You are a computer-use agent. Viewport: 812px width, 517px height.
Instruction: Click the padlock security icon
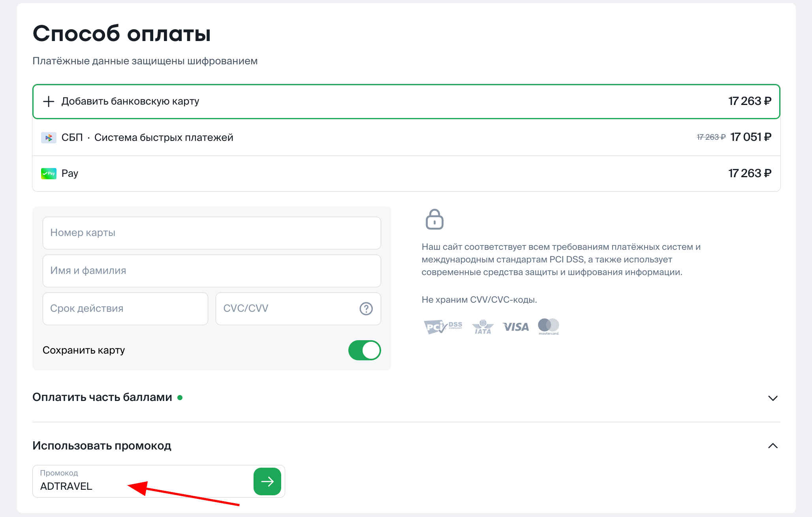pyautogui.click(x=434, y=219)
